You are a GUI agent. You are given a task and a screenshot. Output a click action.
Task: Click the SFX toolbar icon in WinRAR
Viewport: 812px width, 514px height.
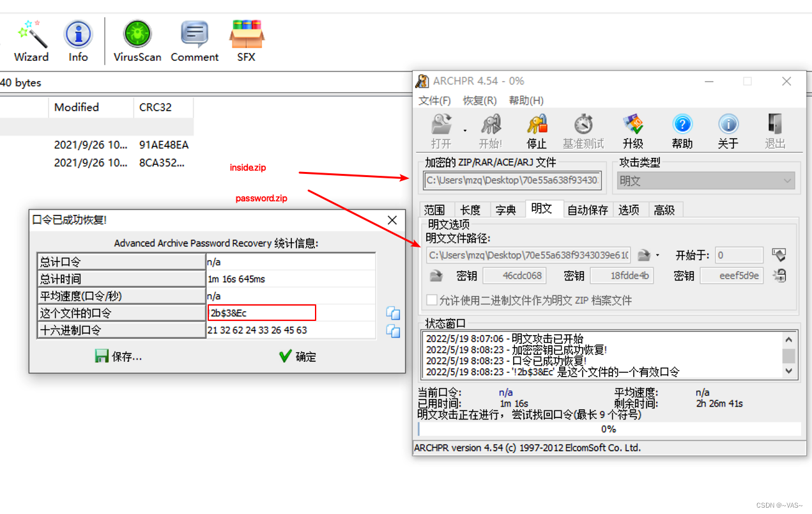[x=247, y=41]
